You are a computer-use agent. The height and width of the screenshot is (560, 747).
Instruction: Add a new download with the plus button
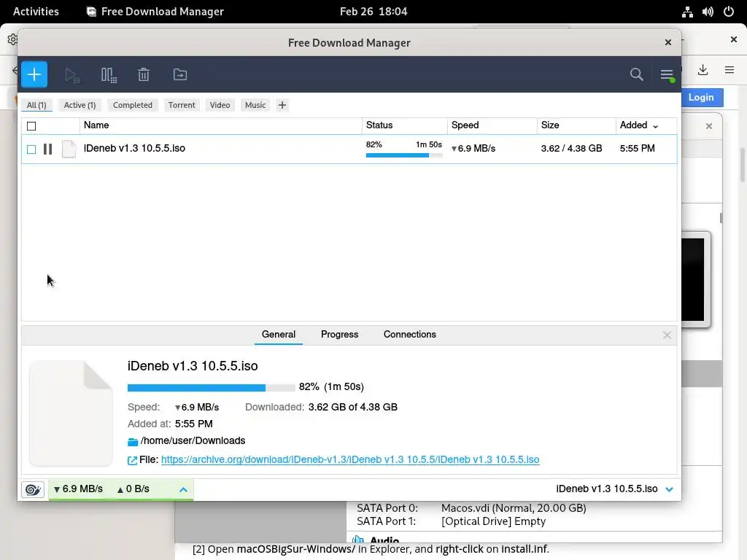pyautogui.click(x=34, y=74)
